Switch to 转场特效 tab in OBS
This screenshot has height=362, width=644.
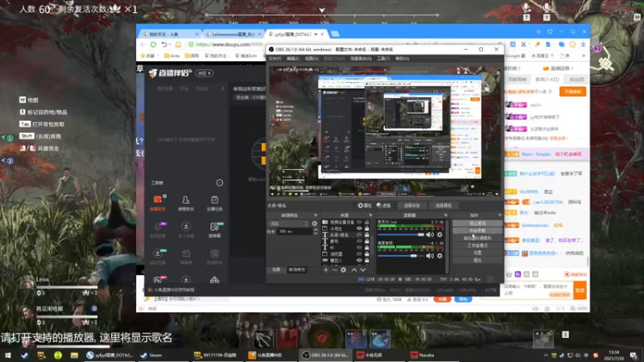click(x=296, y=270)
